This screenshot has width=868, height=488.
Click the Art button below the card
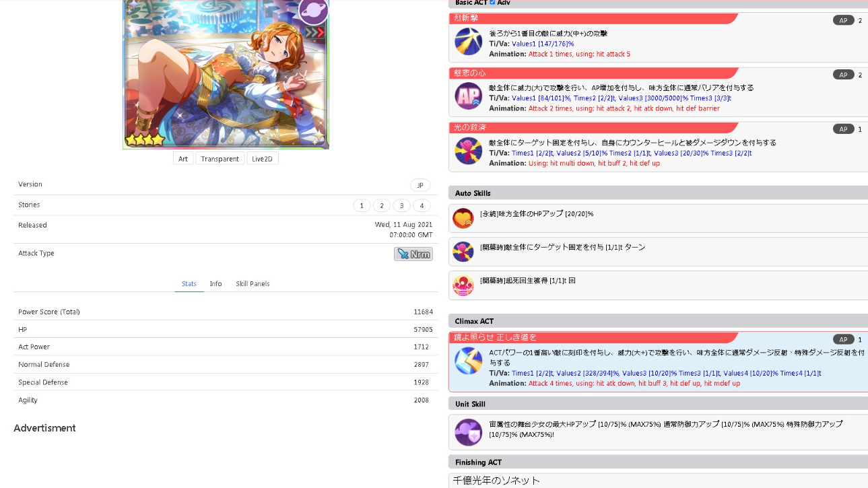click(183, 159)
